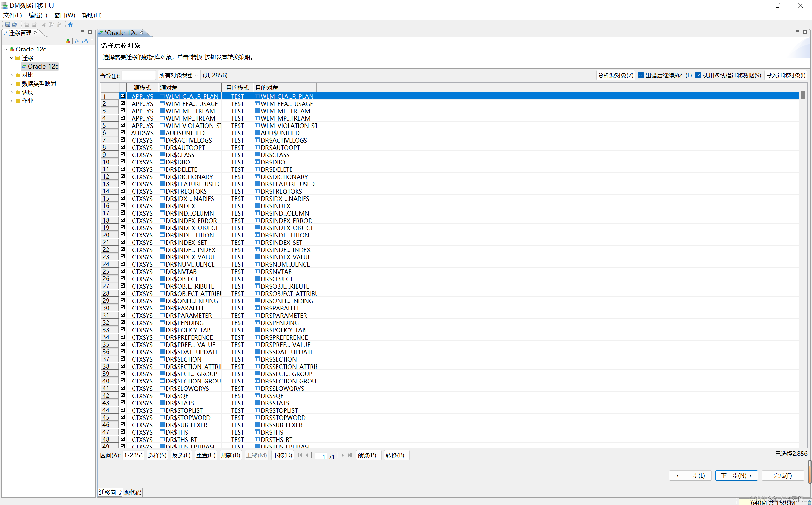Click the Cut scissors icon
Screen dimensions: 812x505
coord(44,24)
